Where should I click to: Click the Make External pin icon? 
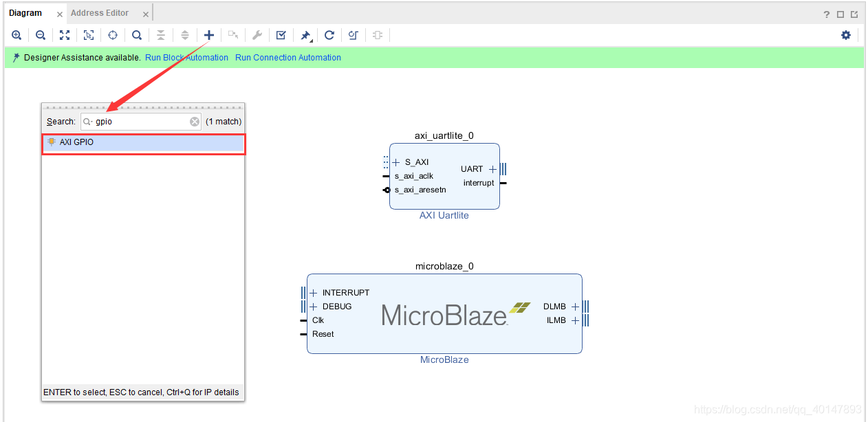tap(305, 34)
